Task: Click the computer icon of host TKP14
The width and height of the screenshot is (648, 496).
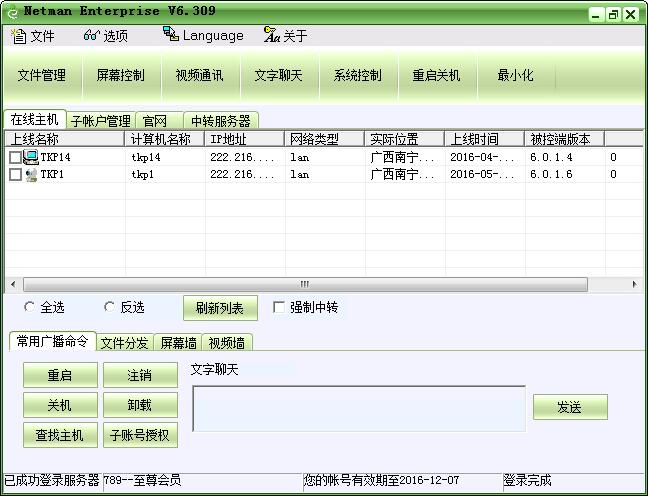Action: 31,157
